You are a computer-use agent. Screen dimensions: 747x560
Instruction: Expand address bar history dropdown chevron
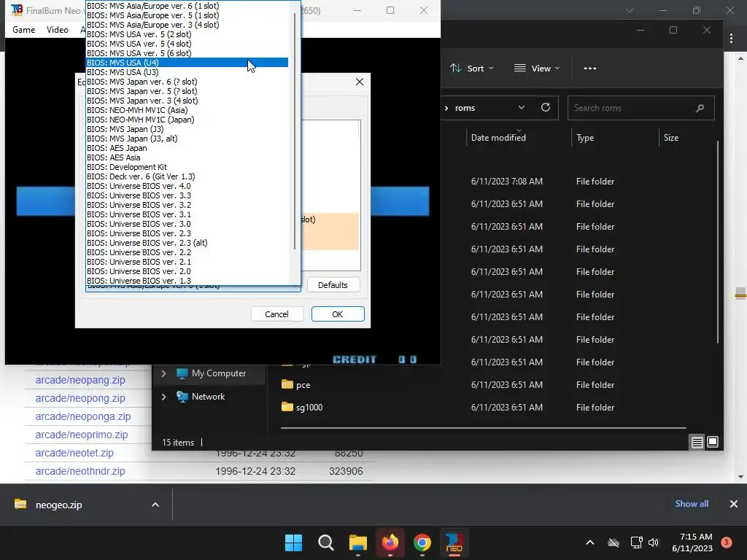[522, 108]
